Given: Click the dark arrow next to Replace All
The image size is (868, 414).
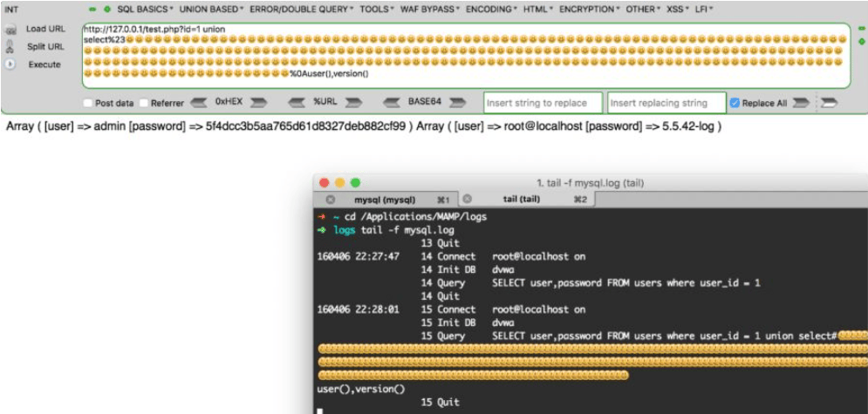Looking at the screenshot, I should point(801,103).
